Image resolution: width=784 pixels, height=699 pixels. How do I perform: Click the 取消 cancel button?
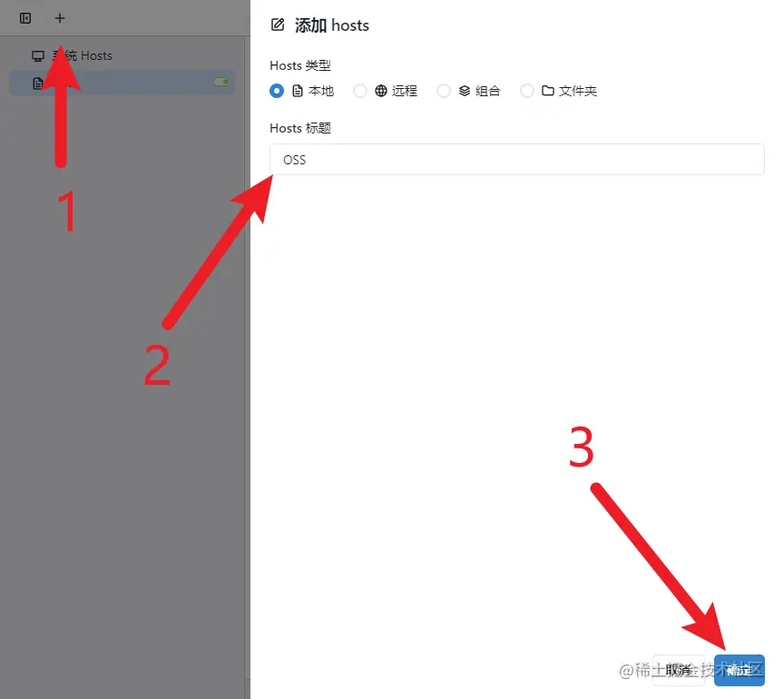tap(678, 670)
